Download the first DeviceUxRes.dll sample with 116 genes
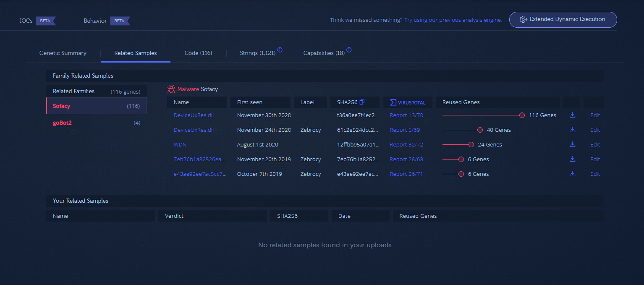Image resolution: width=644 pixels, height=285 pixels. (x=572, y=115)
